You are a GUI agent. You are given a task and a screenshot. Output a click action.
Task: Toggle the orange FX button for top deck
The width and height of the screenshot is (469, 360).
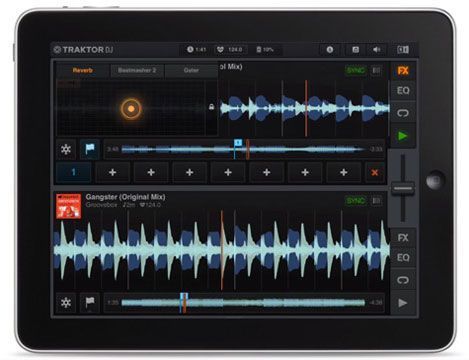403,71
